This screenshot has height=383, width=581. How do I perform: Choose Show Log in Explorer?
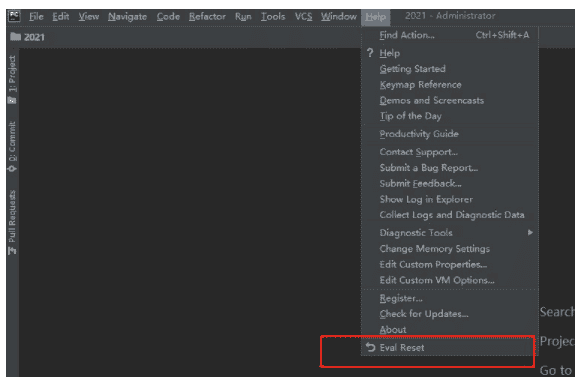pos(450,199)
